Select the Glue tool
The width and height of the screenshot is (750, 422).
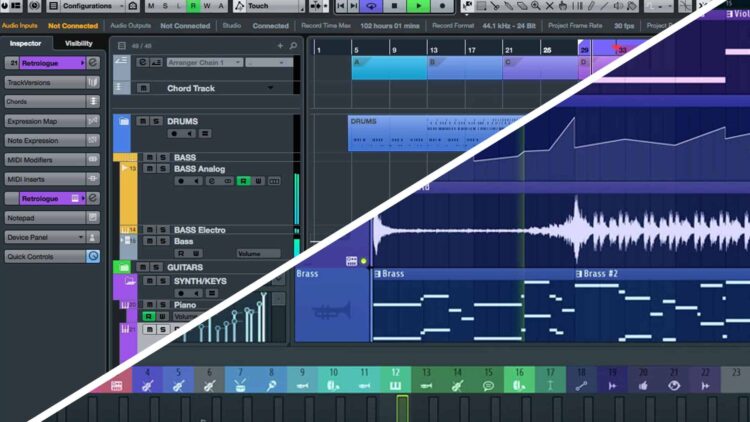508,6
